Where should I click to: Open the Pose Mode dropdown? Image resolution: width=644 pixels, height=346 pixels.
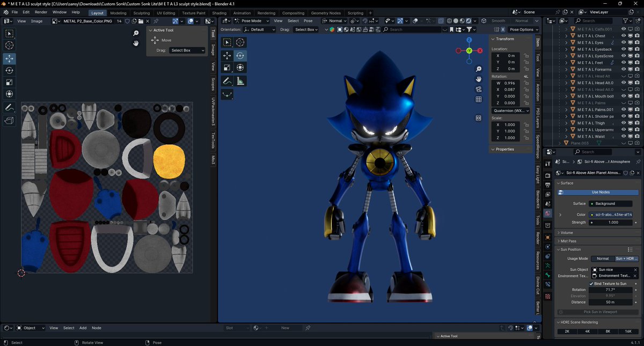(252, 21)
